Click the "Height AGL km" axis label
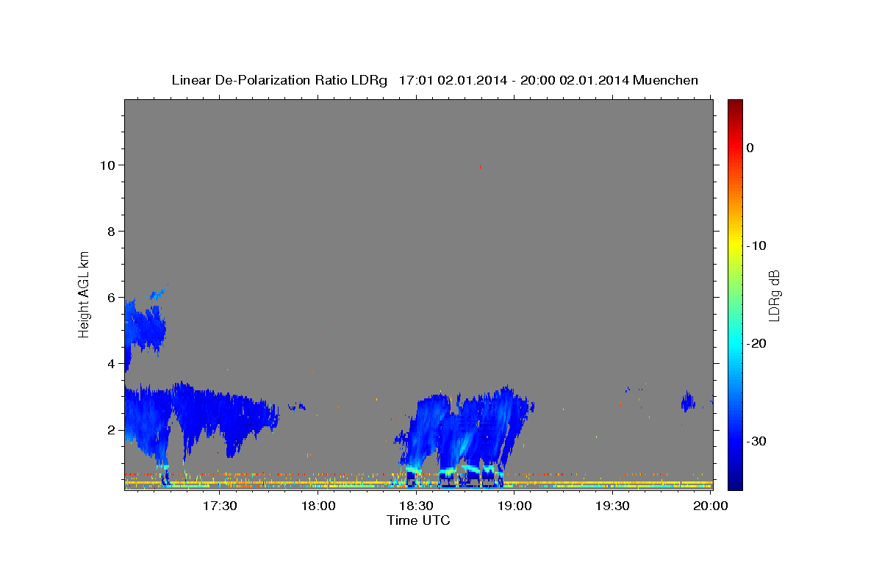The height and width of the screenshot is (588, 882). (85, 293)
